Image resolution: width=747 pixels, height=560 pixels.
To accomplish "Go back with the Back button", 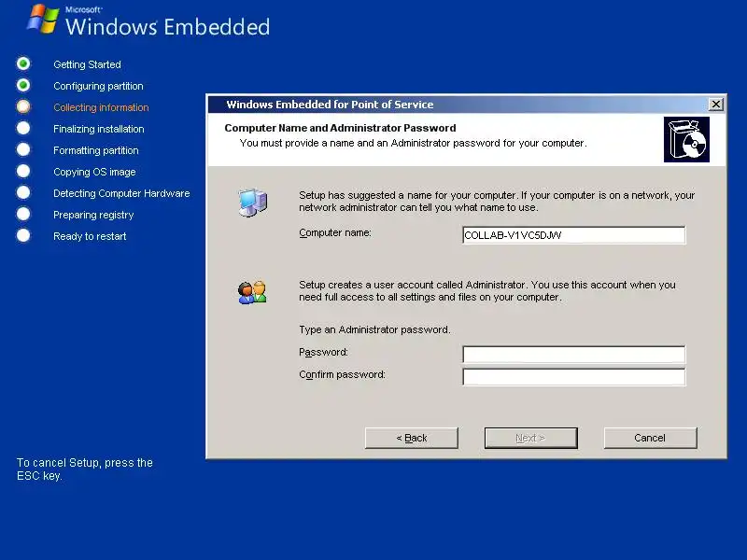I will pos(412,438).
